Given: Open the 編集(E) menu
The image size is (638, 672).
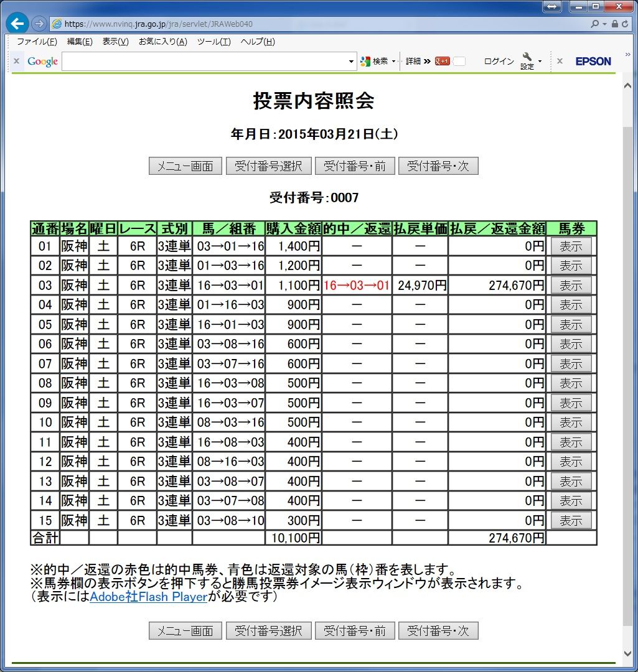Looking at the screenshot, I should tap(80, 42).
